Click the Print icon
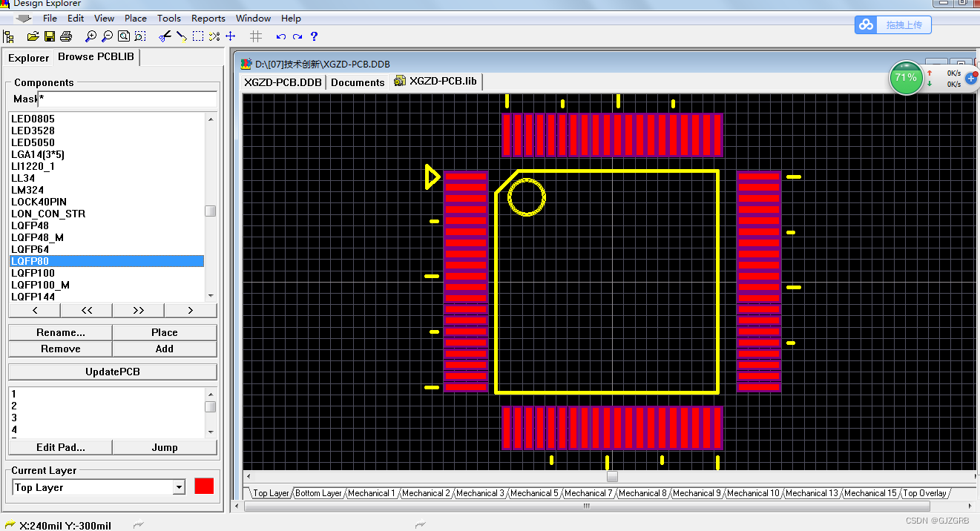Screen dimensions: 980x531 67,36
